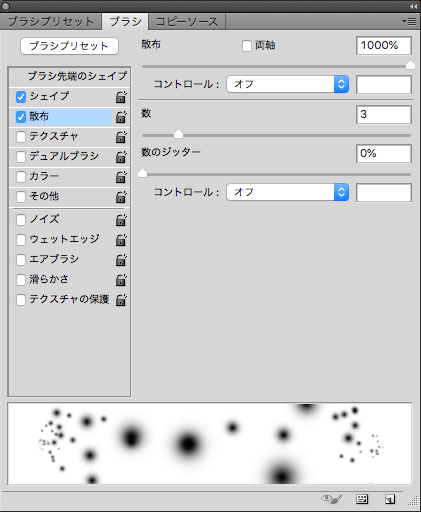This screenshot has height=512, width=421.
Task: Open the 散布 コントロール dropdown
Action: pyautogui.click(x=288, y=84)
